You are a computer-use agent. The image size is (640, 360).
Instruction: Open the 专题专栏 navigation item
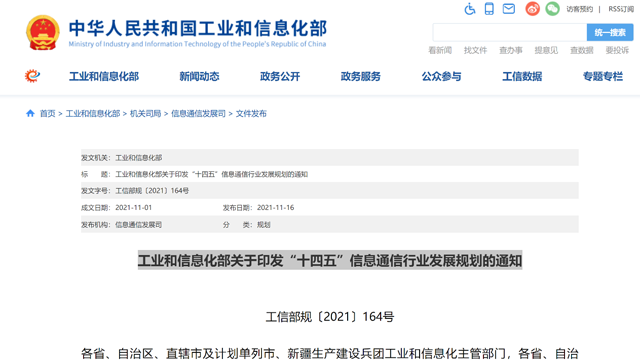(x=603, y=76)
